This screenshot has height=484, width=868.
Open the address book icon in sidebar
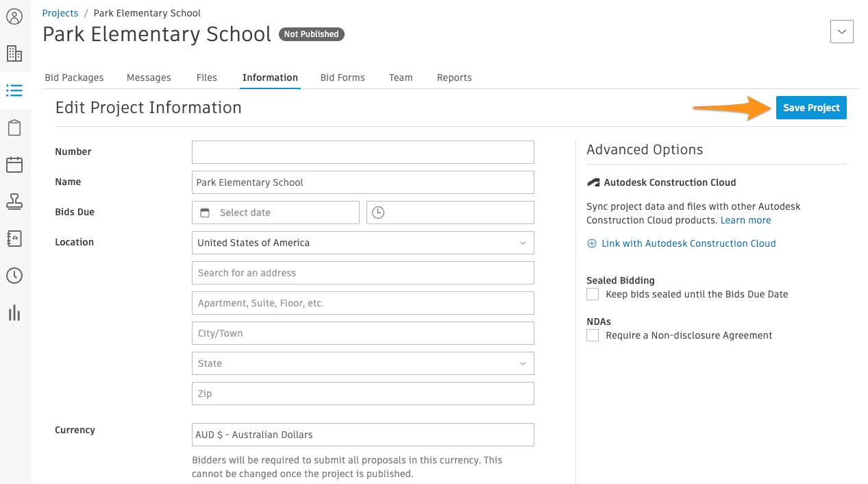(14, 239)
